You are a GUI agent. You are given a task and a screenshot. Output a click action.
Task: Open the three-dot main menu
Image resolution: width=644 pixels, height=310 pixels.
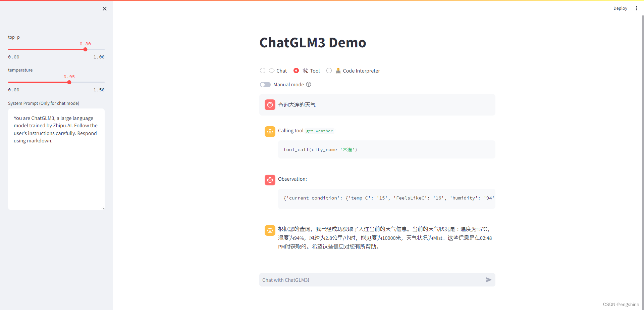pos(636,8)
